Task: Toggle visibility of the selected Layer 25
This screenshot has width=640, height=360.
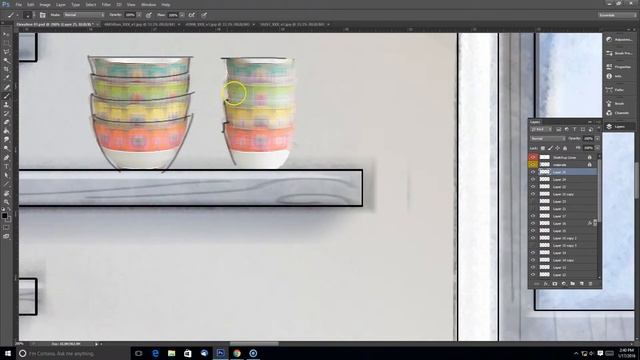Action: 533,172
